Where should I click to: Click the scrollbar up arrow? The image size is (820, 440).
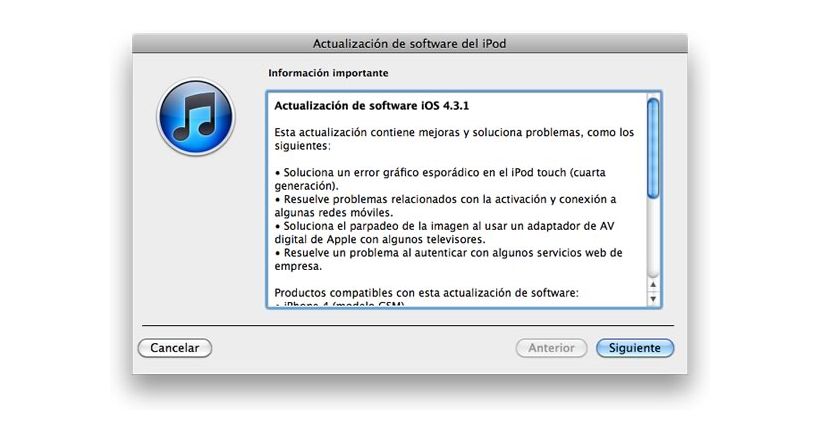[653, 285]
